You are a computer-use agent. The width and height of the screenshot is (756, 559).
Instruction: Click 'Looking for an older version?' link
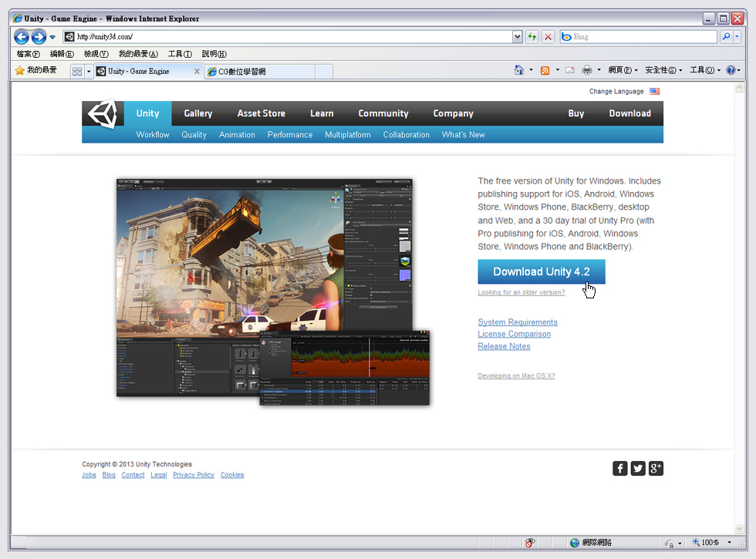coord(521,292)
